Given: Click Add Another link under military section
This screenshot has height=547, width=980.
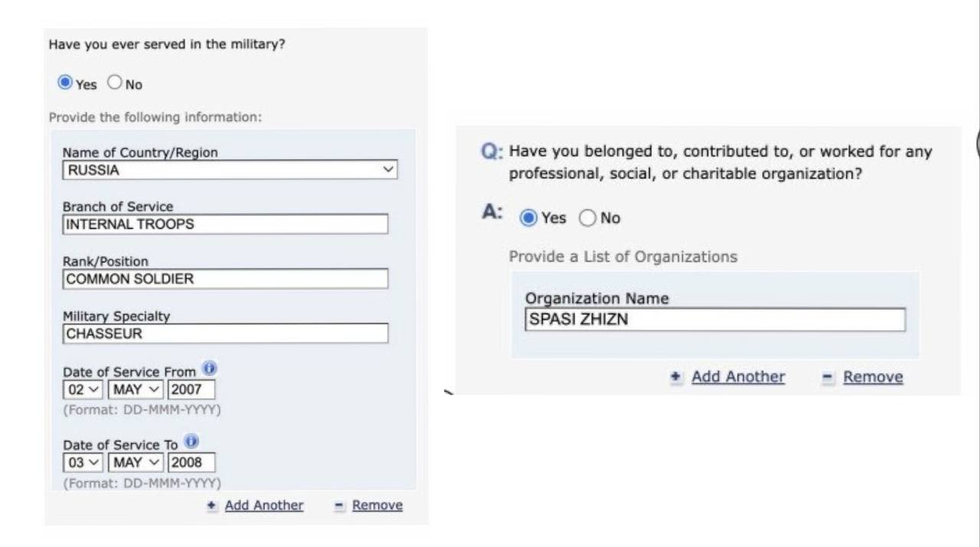Looking at the screenshot, I should [263, 506].
